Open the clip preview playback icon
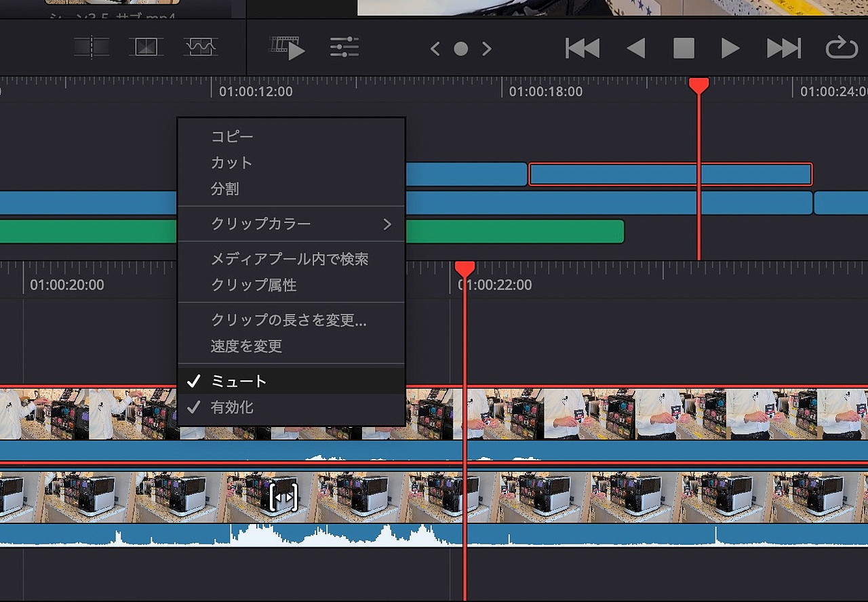868x602 pixels. tap(288, 47)
